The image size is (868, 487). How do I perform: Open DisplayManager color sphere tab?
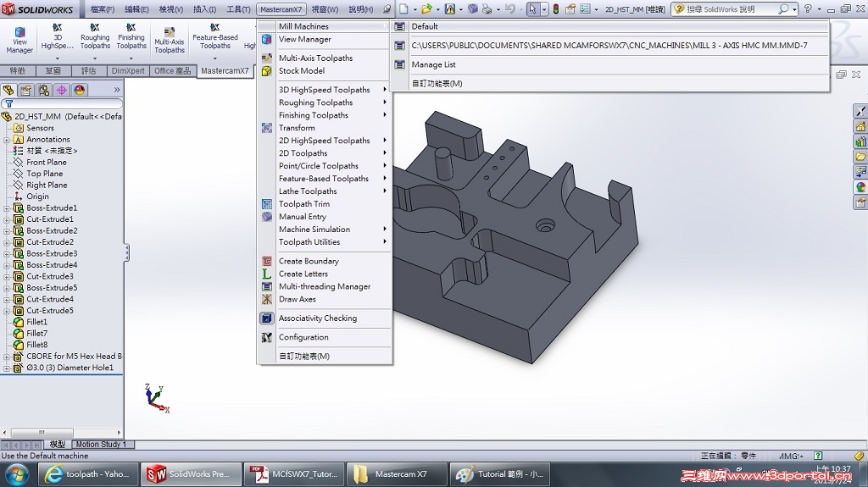point(79,90)
